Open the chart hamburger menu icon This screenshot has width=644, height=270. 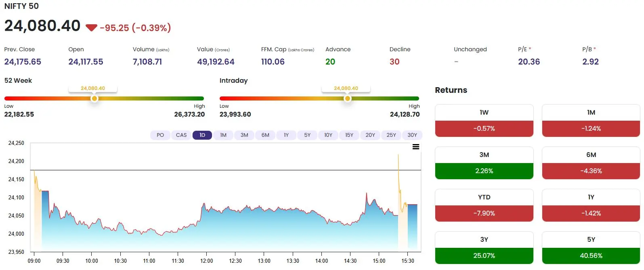(416, 147)
